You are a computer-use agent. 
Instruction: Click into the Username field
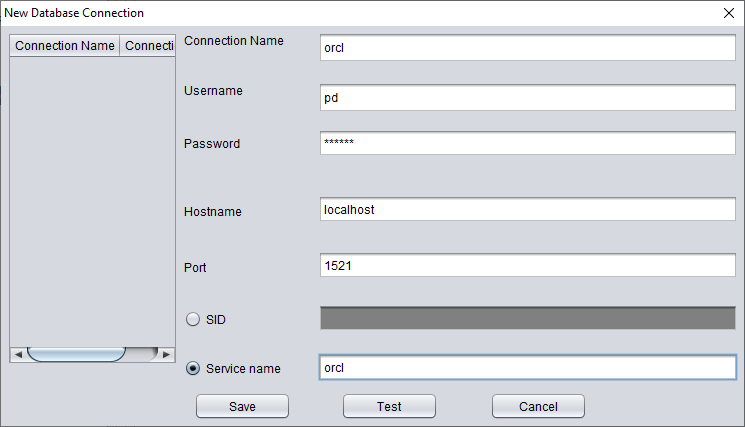click(528, 97)
